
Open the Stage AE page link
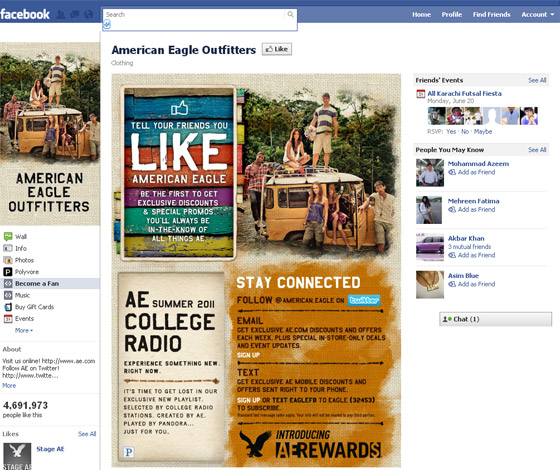click(50, 449)
